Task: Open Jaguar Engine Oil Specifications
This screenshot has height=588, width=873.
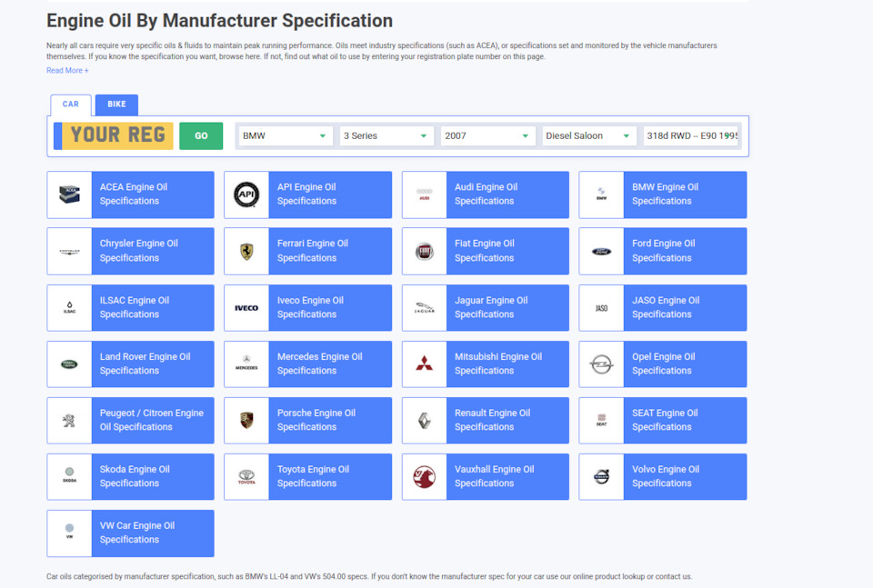Action: point(486,307)
